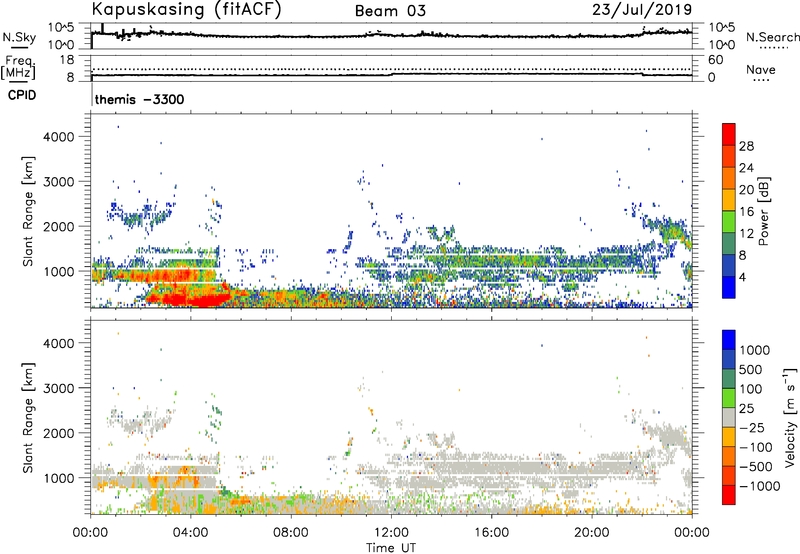The width and height of the screenshot is (800, 554).
Task: Select the "Beam 03" heading
Action: click(390, 11)
